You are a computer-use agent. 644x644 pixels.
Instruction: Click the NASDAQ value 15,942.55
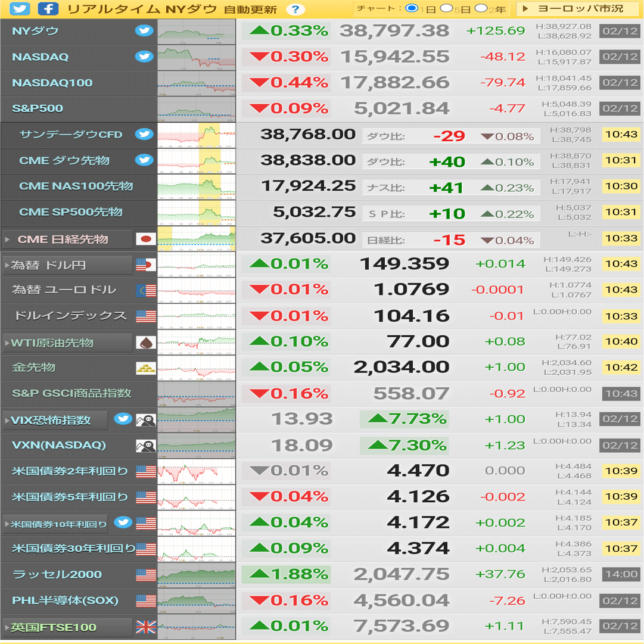point(395,57)
